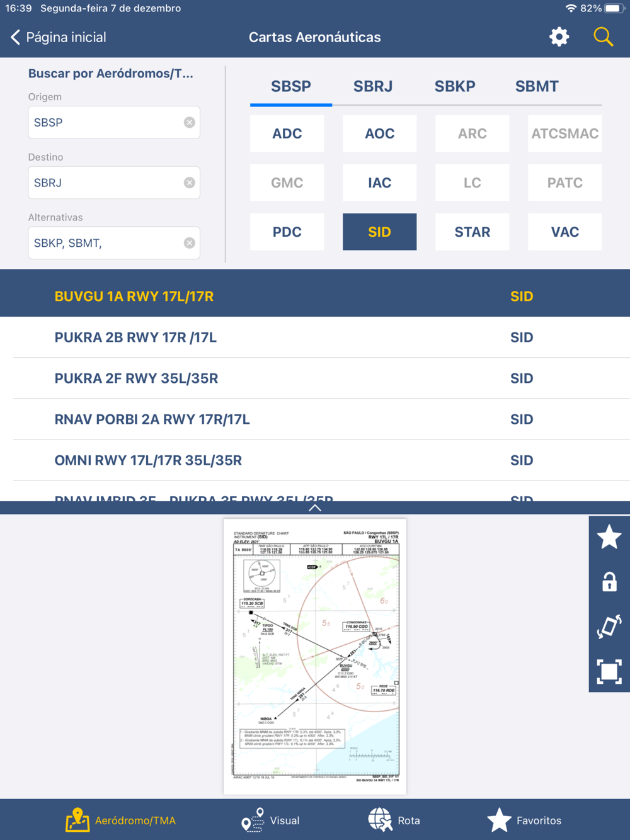Select LC chart type

click(472, 183)
